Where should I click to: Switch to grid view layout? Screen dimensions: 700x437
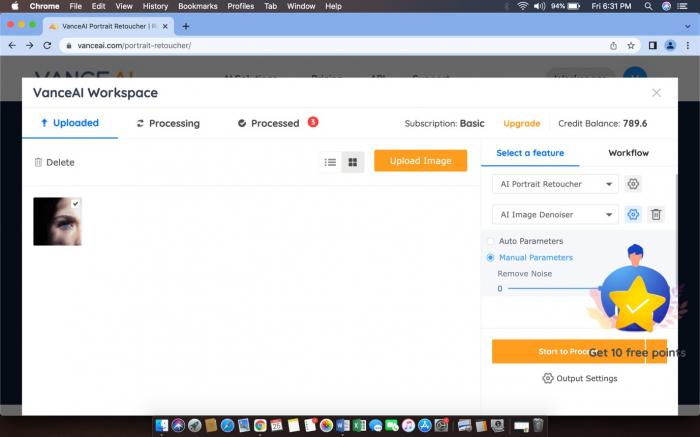[x=353, y=162]
